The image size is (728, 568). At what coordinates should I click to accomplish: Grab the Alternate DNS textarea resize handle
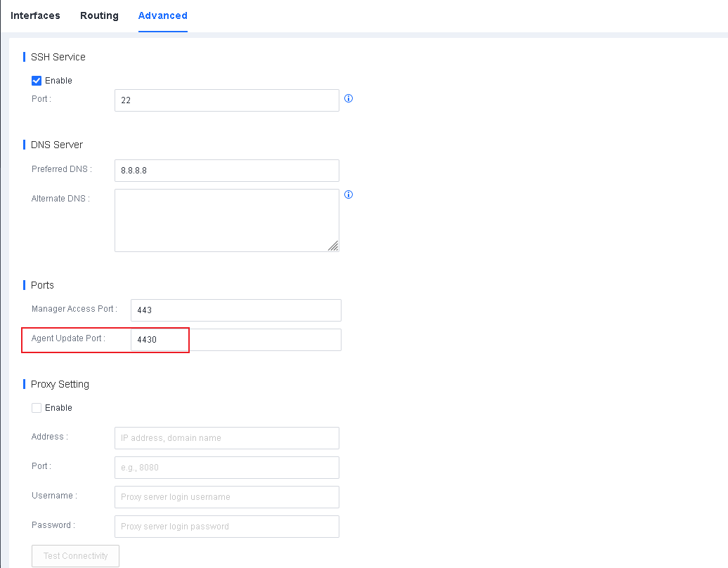tap(333, 246)
